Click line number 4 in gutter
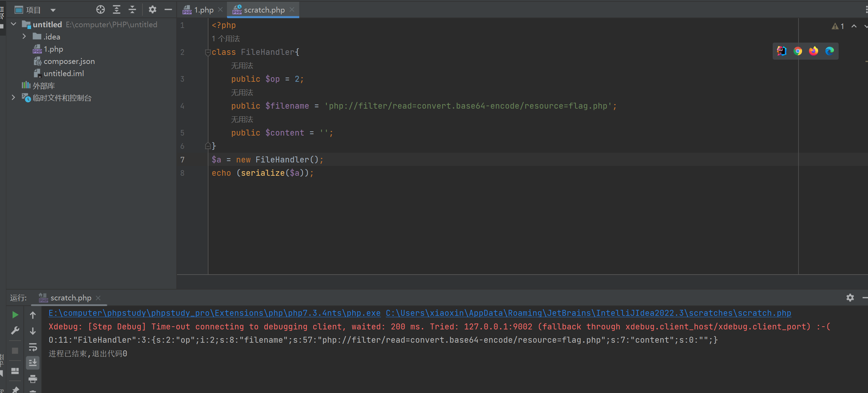This screenshot has width=868, height=393. (x=182, y=106)
